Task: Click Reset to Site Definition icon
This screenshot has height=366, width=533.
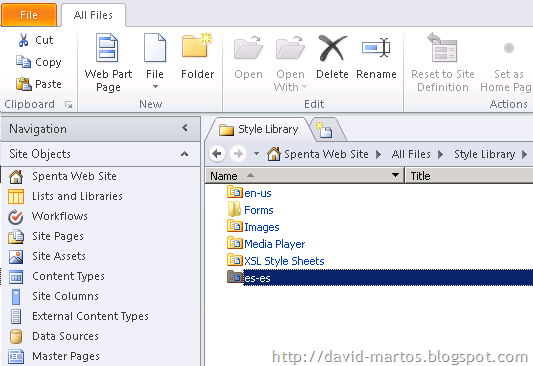Action: 442,47
